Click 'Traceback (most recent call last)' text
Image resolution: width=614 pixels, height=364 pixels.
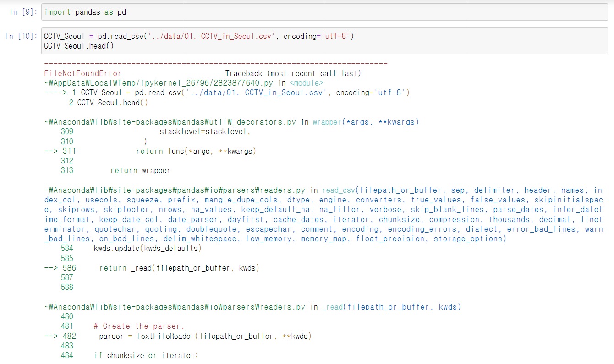(293, 73)
